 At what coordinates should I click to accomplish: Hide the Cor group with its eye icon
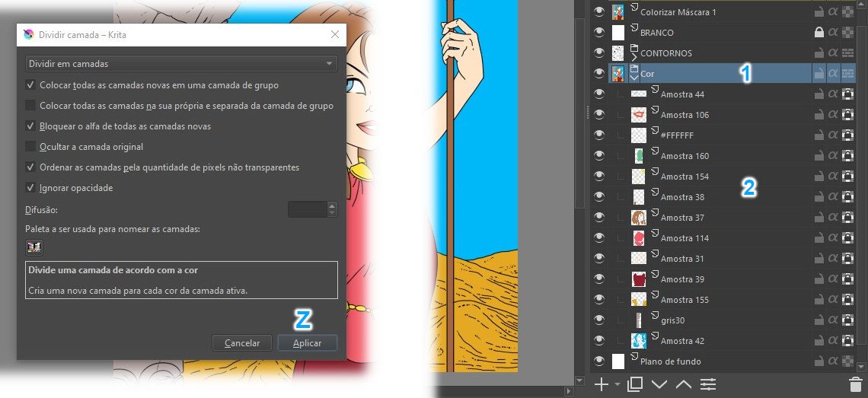click(x=598, y=74)
